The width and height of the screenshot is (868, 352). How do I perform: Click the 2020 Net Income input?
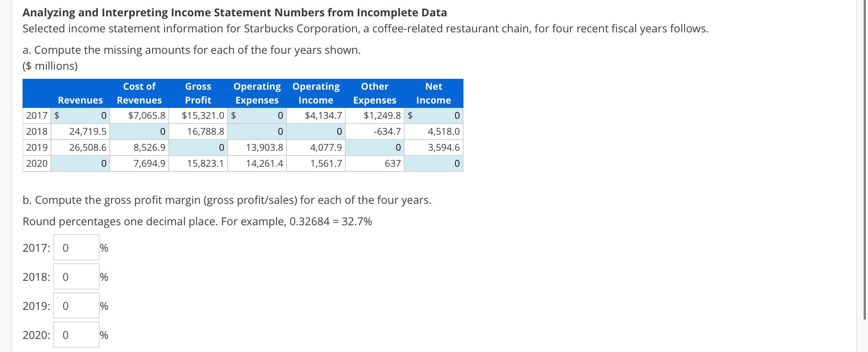coord(434,163)
